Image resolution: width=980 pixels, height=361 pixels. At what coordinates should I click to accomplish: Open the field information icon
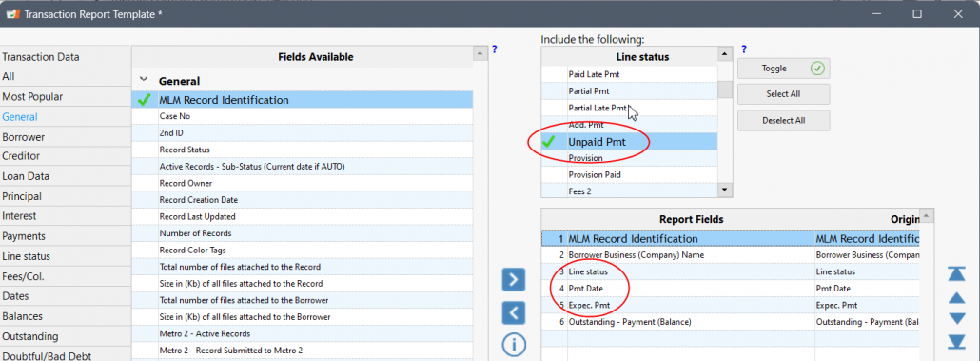coord(513,345)
